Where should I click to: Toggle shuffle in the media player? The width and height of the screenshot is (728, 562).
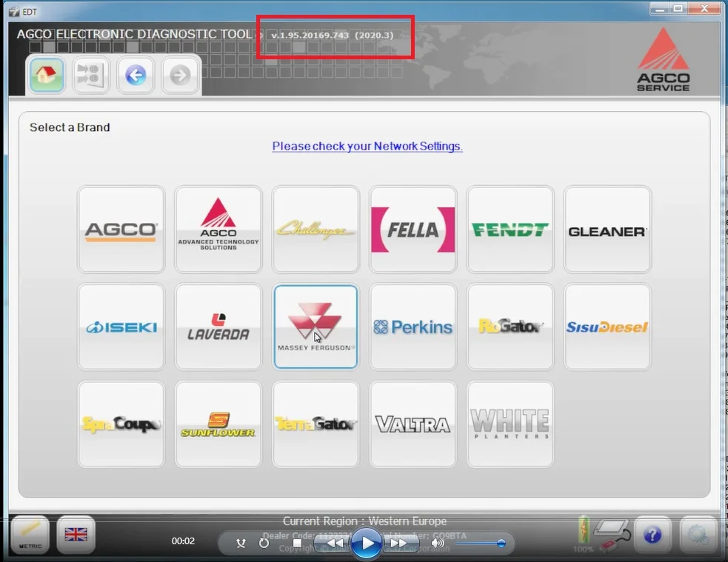pyautogui.click(x=241, y=543)
